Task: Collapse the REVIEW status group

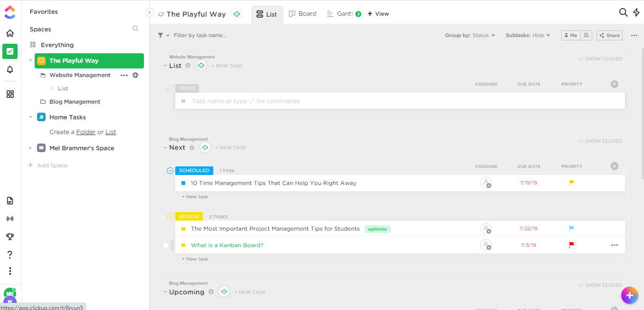Action: [170, 216]
